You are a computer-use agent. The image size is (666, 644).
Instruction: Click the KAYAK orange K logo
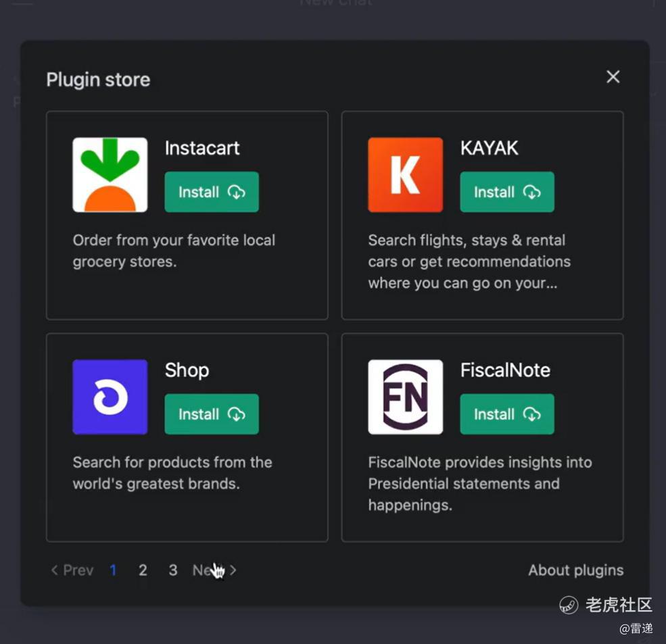pyautogui.click(x=405, y=174)
